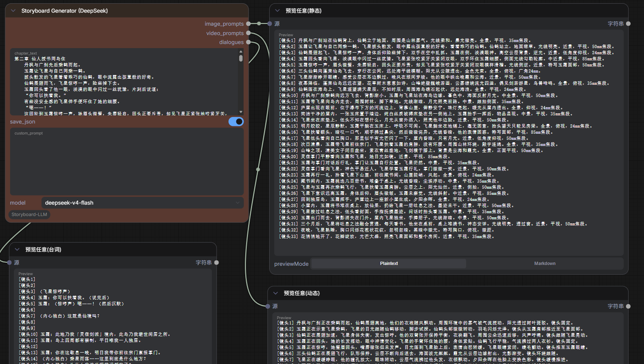Click the chapter_text scroll up arrow
The width and height of the screenshot is (644, 364).
pyautogui.click(x=241, y=51)
